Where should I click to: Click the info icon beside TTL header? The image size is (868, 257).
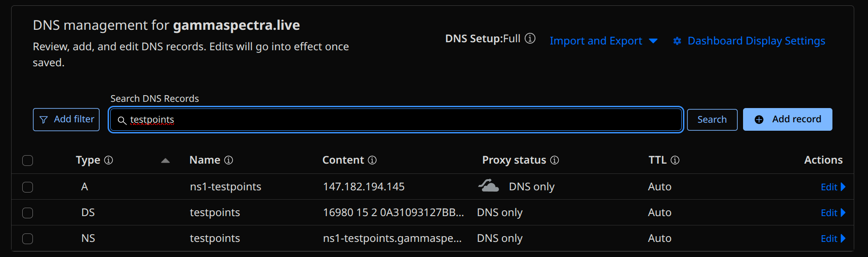[x=675, y=160]
